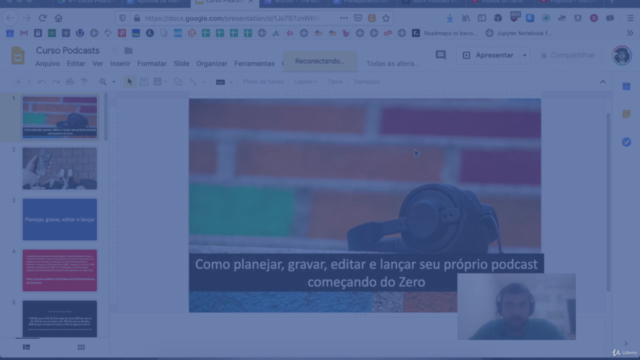Click the Plano de fundo button

point(263,82)
